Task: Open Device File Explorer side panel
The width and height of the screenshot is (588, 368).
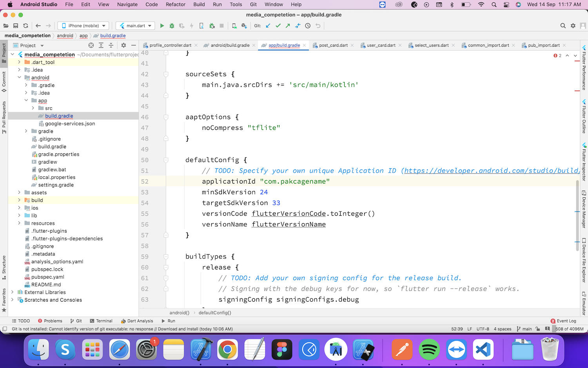Action: coord(584,260)
